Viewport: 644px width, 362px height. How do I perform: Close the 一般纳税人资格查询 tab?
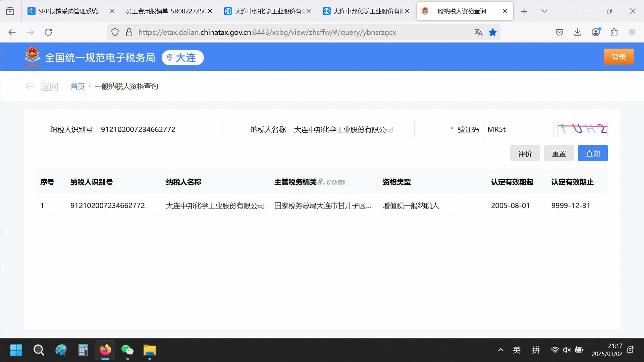point(505,11)
